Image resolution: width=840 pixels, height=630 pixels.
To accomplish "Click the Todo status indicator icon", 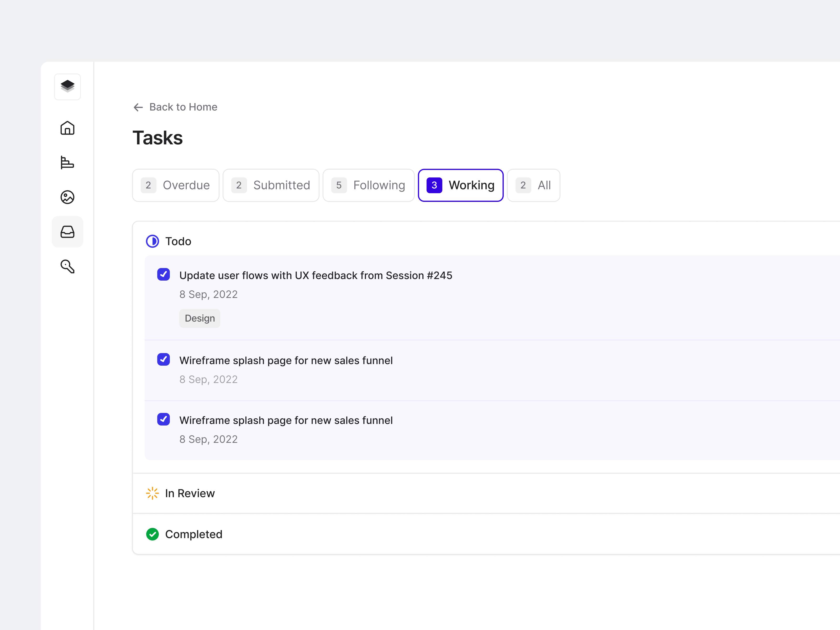I will (152, 241).
